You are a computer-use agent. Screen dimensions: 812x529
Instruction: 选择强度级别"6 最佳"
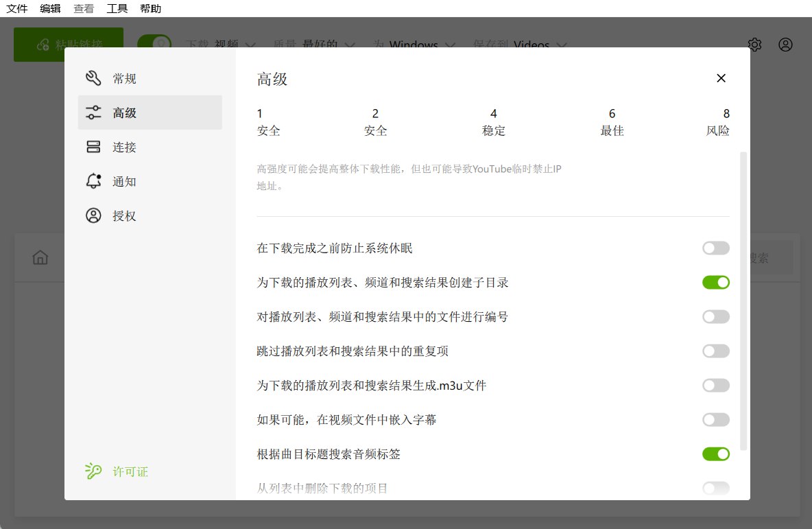pyautogui.click(x=612, y=122)
